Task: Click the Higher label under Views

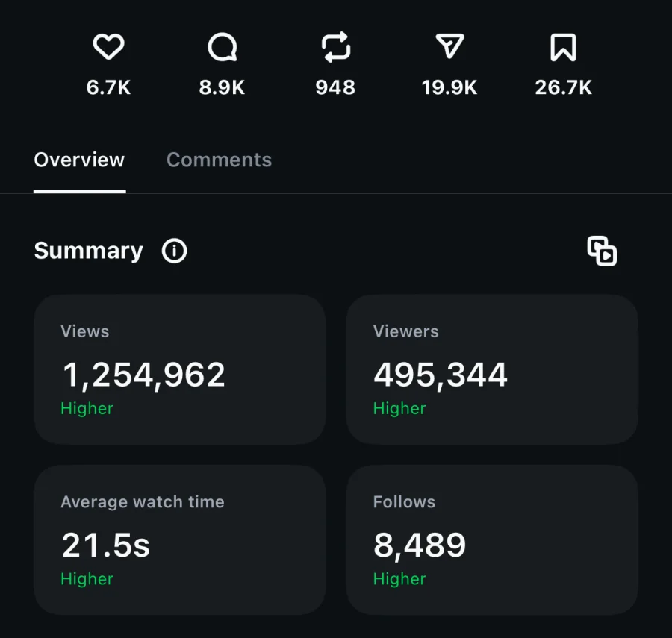Action: click(x=87, y=408)
